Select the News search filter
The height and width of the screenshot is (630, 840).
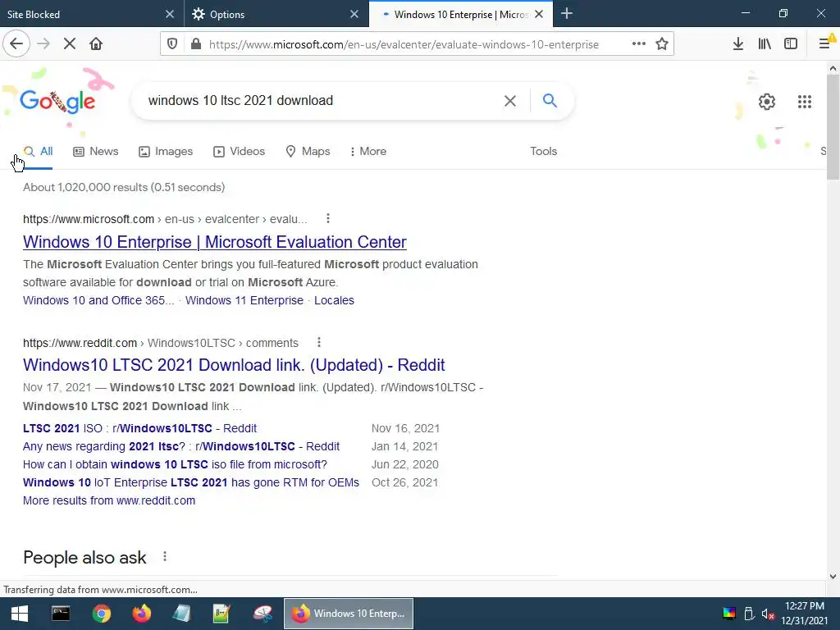96,152
